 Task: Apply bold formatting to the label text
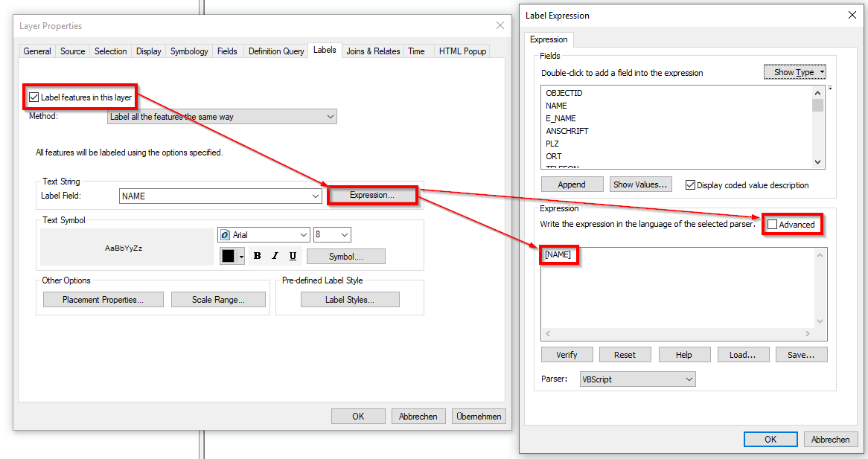256,255
